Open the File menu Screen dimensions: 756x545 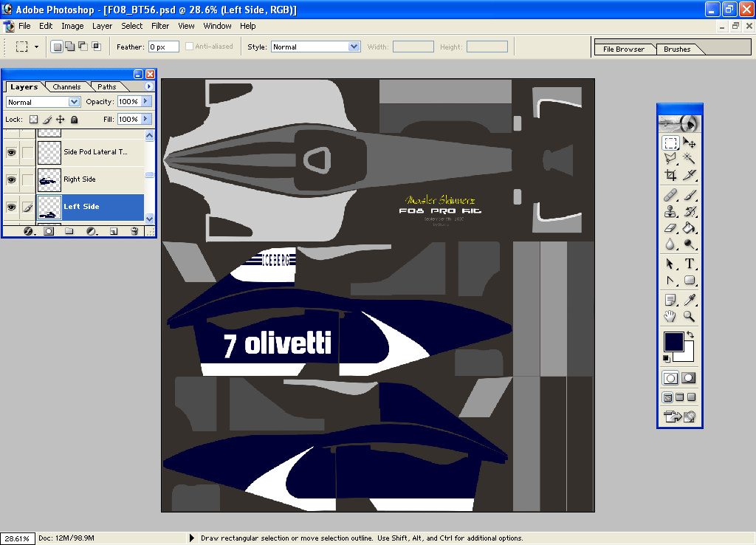pos(24,26)
